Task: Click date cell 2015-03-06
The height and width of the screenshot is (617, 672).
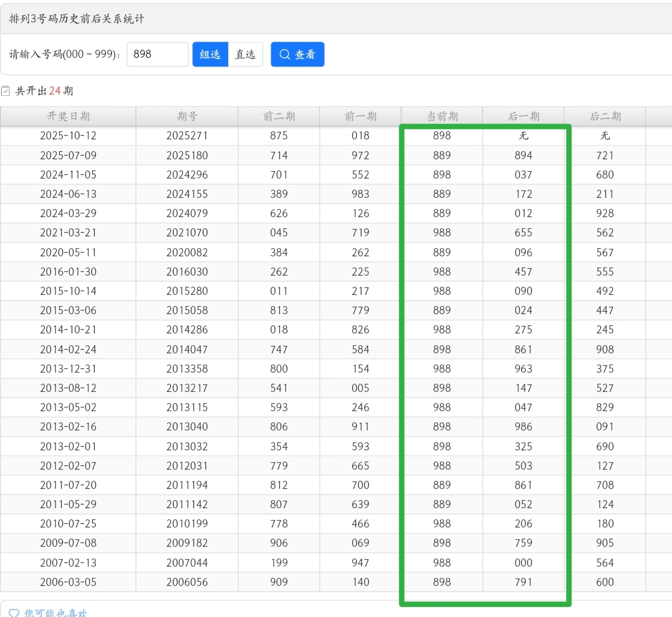Action: pyautogui.click(x=68, y=310)
